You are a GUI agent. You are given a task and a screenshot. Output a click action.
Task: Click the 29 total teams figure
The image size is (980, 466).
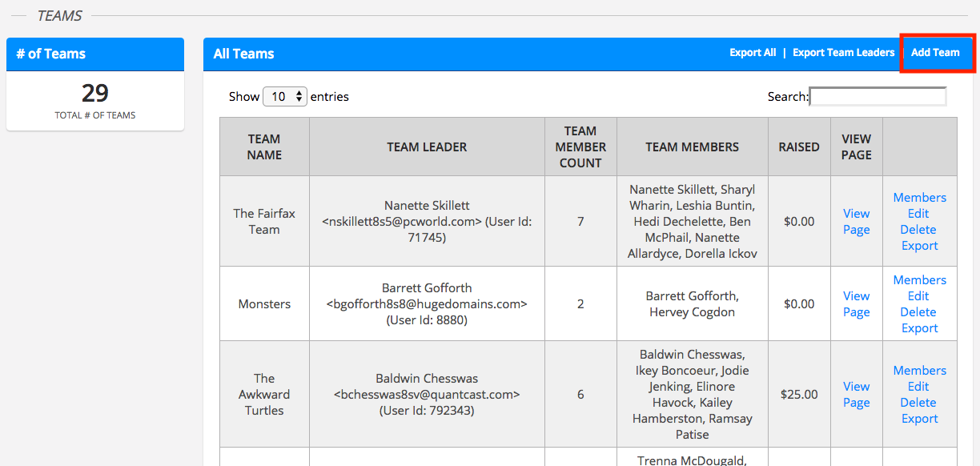point(95,93)
